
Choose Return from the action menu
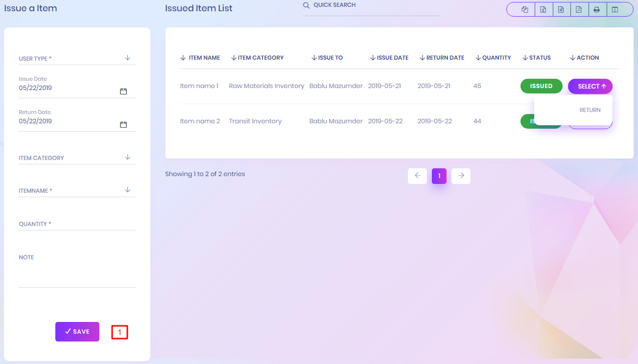(590, 110)
